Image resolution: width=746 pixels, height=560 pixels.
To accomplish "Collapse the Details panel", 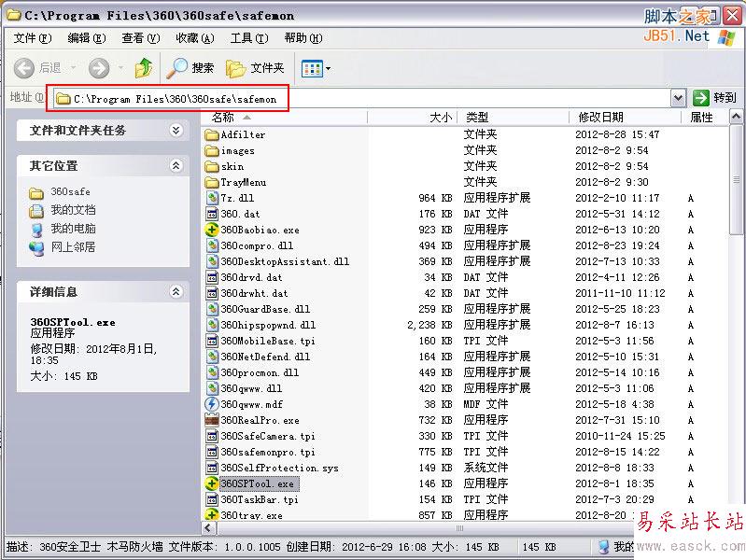I will coord(176,291).
